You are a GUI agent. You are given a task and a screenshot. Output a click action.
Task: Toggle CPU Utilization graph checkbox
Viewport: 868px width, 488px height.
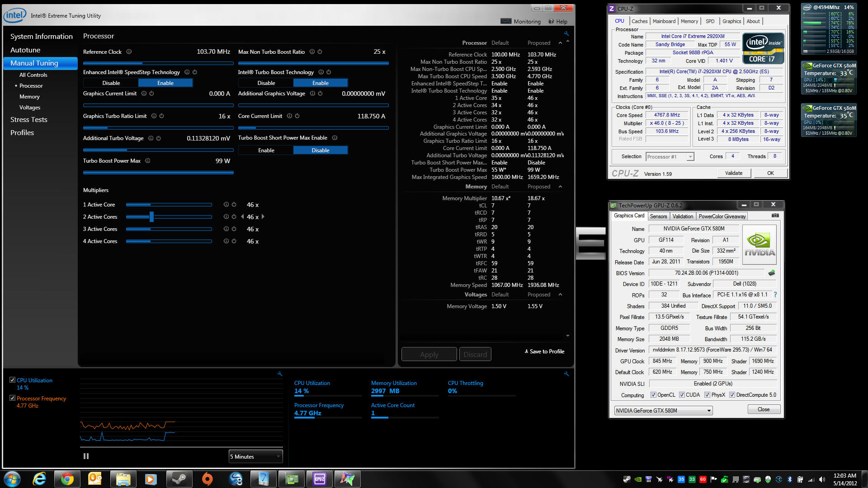tap(12, 380)
